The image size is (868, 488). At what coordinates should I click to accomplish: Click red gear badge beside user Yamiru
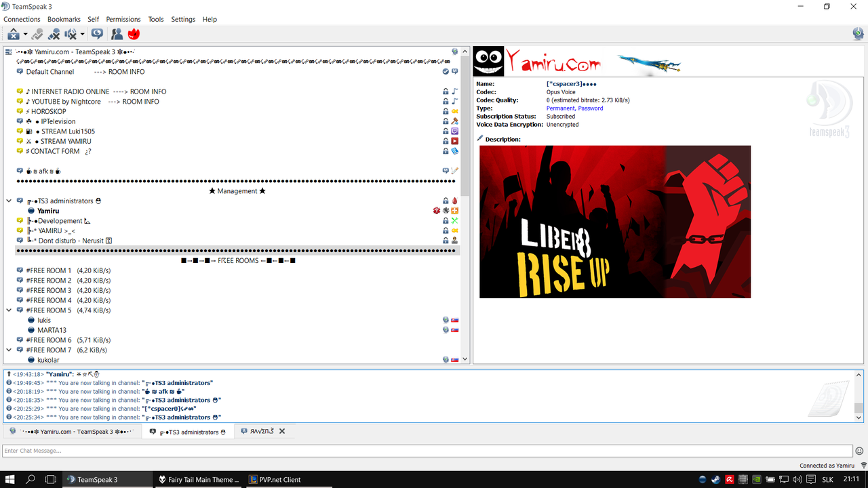point(437,211)
